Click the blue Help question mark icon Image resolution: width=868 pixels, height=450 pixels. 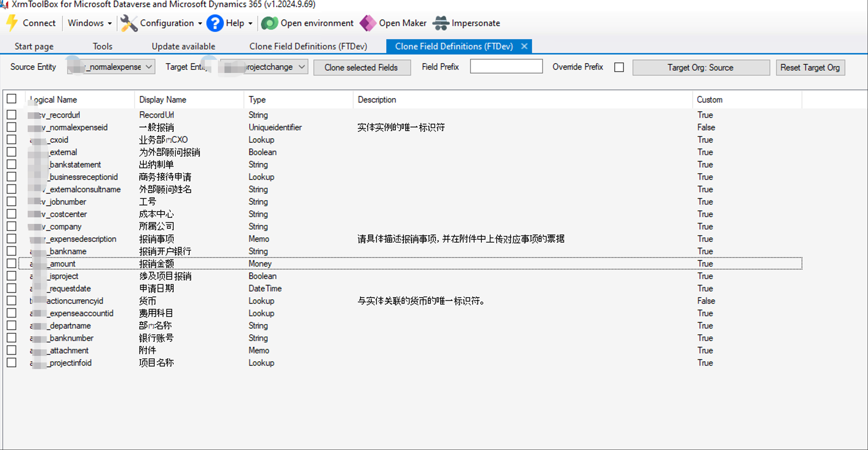click(x=215, y=23)
